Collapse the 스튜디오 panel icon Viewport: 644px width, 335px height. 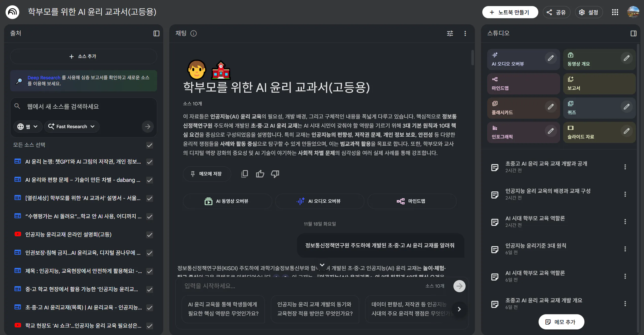[633, 33]
